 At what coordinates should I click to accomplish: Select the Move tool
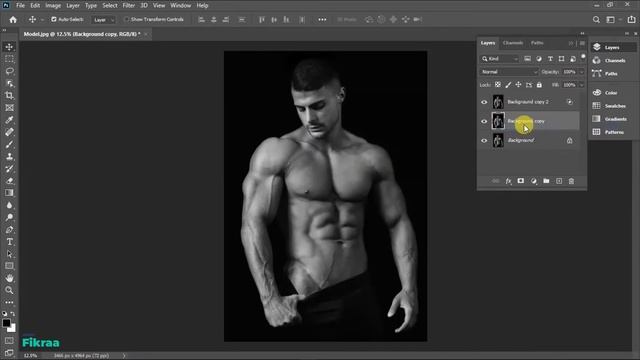(x=9, y=47)
